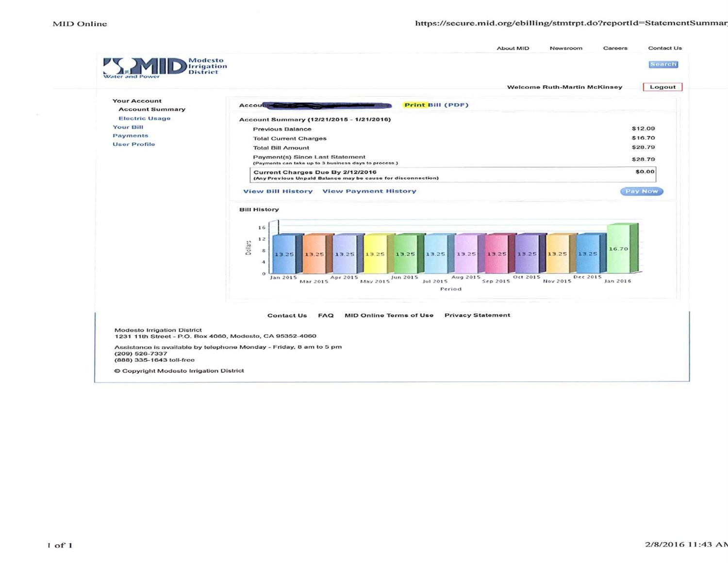This screenshot has width=728, height=563.
Task: Click the Welcome Ruth-Martin McKinsey text
Action: (564, 87)
